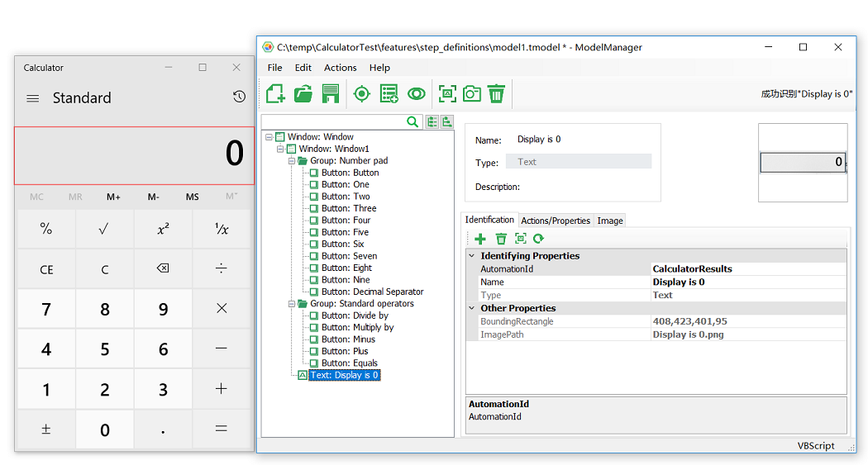This screenshot has width=868, height=465.
Task: Click the camera screenshot toolbar icon
Action: click(x=471, y=94)
